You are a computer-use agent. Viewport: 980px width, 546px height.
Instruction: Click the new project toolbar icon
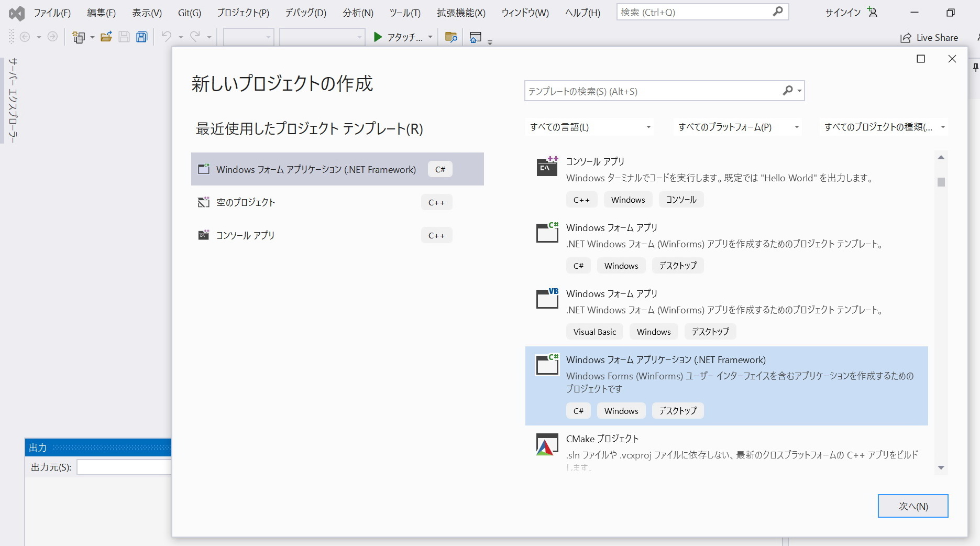tap(79, 37)
